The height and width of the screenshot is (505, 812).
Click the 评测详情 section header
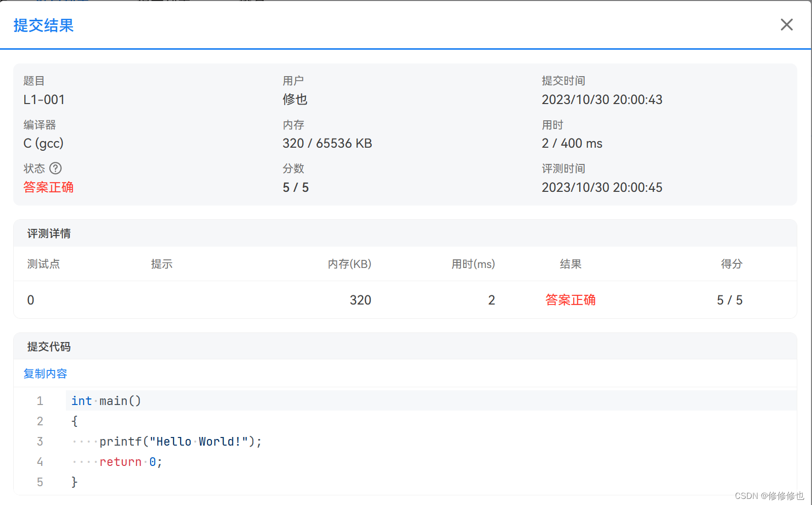click(x=48, y=233)
